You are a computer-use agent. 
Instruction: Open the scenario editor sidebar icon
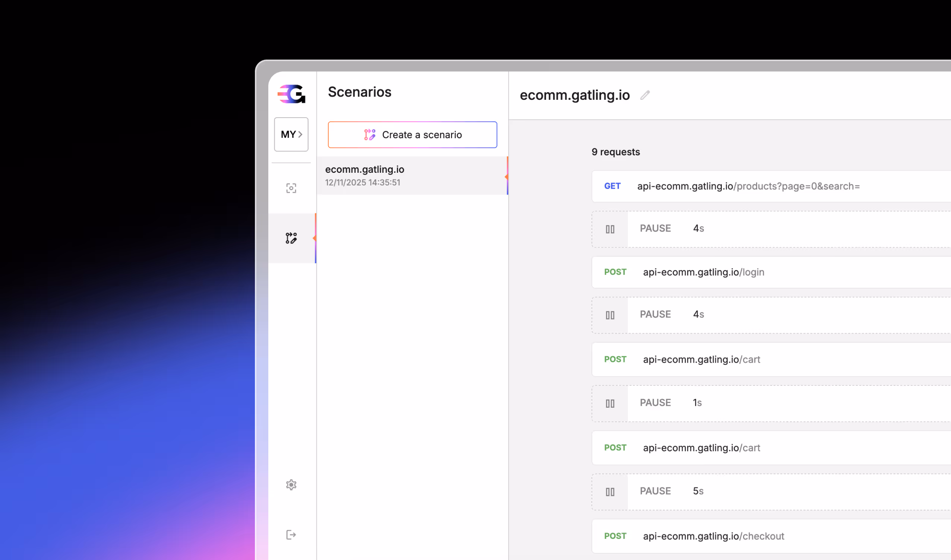291,238
